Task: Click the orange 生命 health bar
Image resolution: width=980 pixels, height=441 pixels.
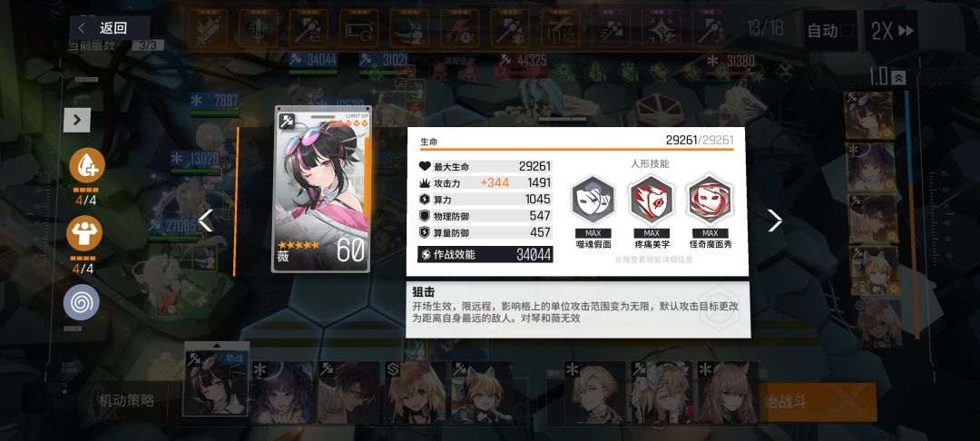Action: 576,150
